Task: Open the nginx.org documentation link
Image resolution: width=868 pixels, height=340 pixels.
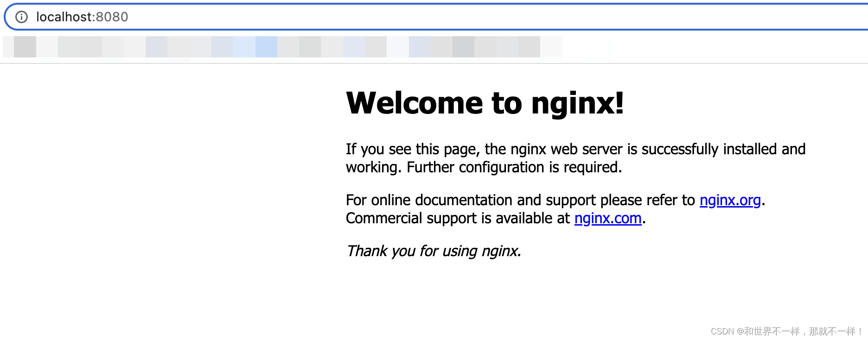Action: point(730,200)
